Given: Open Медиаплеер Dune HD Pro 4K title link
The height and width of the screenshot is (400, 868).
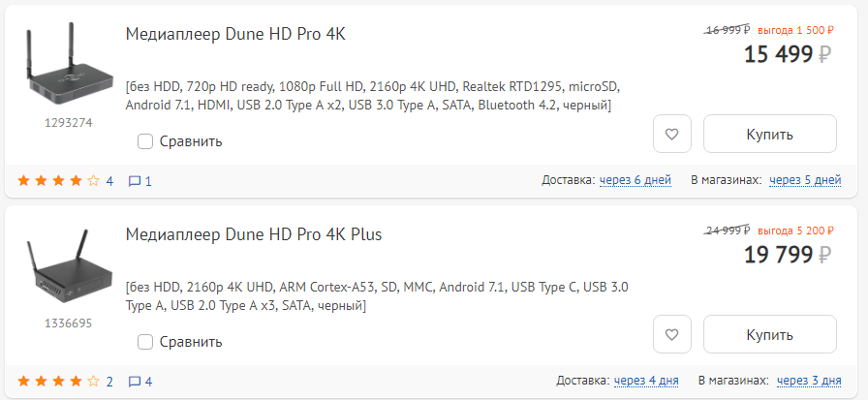Looking at the screenshot, I should (x=235, y=35).
